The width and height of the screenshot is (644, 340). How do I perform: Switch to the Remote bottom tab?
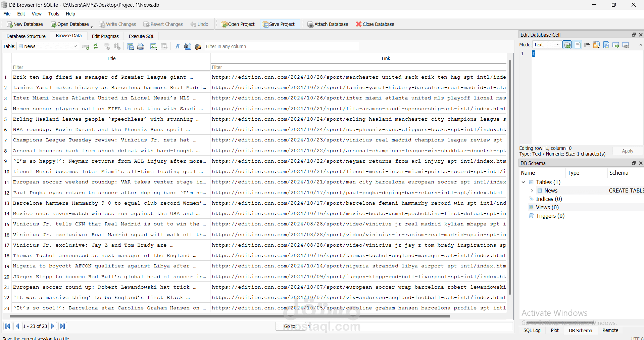coord(610,330)
